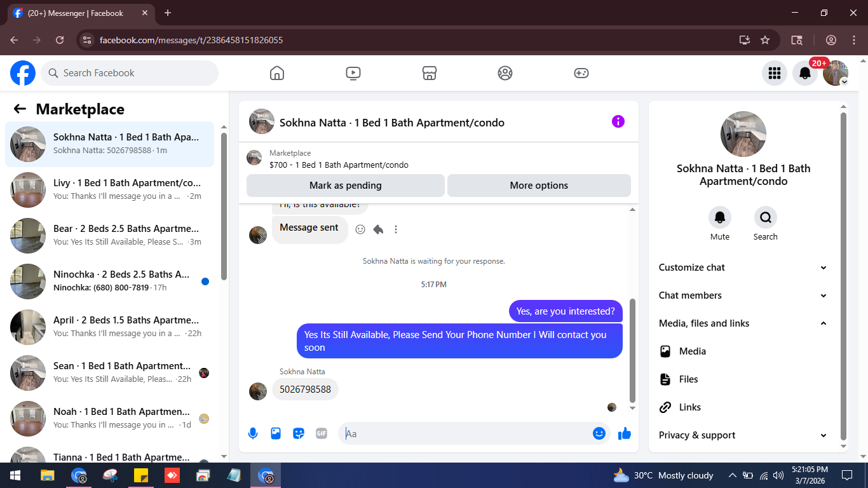Choose a sticker from the sticker icon
Viewport: 868px width, 488px height.
299,433
